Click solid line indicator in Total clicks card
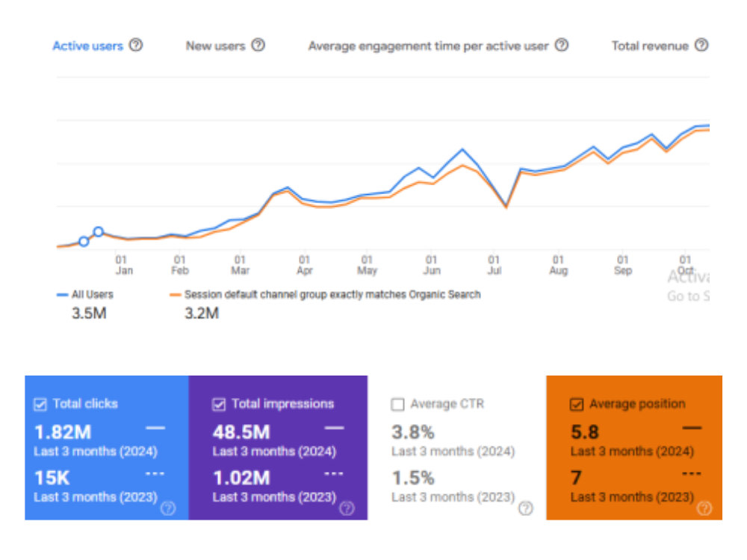747x560 pixels. pyautogui.click(x=155, y=428)
